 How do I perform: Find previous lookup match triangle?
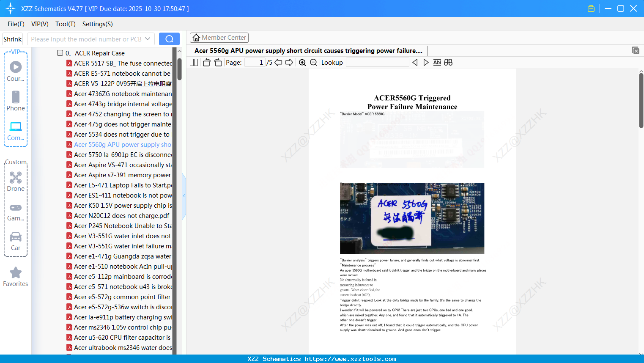coord(415,63)
